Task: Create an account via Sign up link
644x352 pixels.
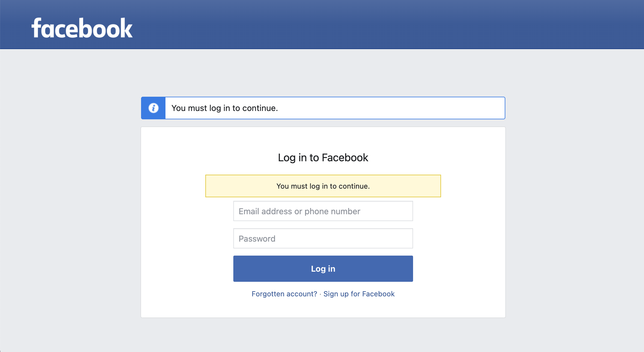Action: pyautogui.click(x=359, y=294)
